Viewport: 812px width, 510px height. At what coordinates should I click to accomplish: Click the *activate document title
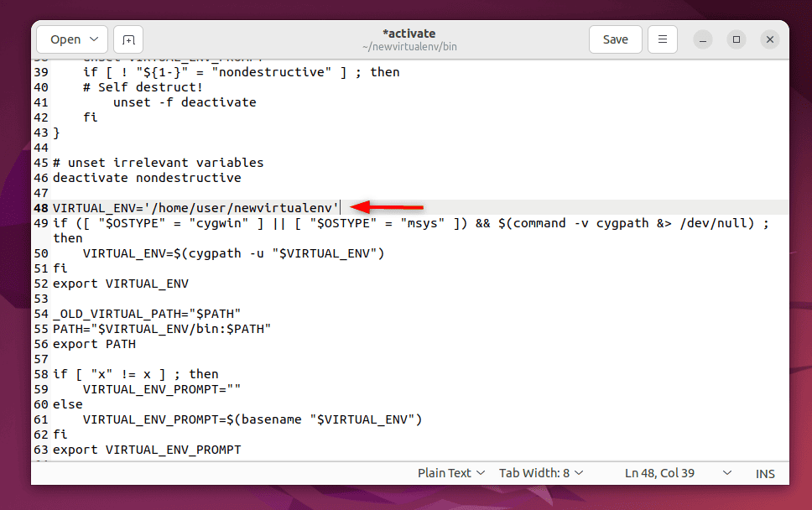coord(409,34)
